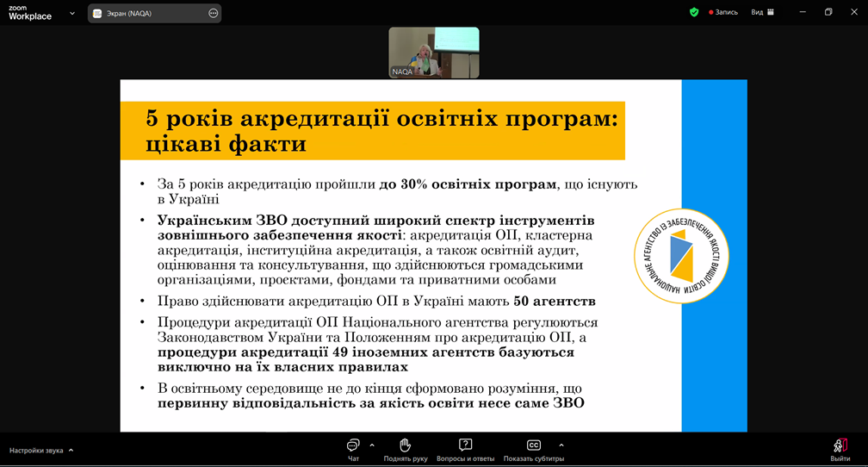
Task: Close the Zoom window
Action: [854, 12]
